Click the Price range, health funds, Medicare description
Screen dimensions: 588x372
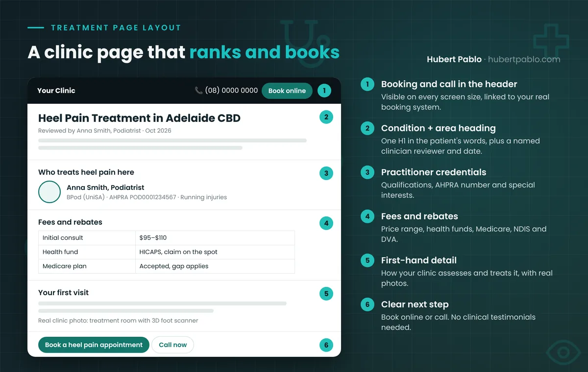(x=464, y=234)
